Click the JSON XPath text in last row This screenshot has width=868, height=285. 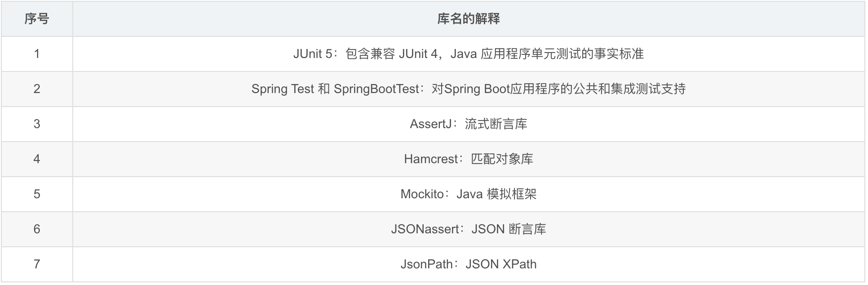(501, 264)
